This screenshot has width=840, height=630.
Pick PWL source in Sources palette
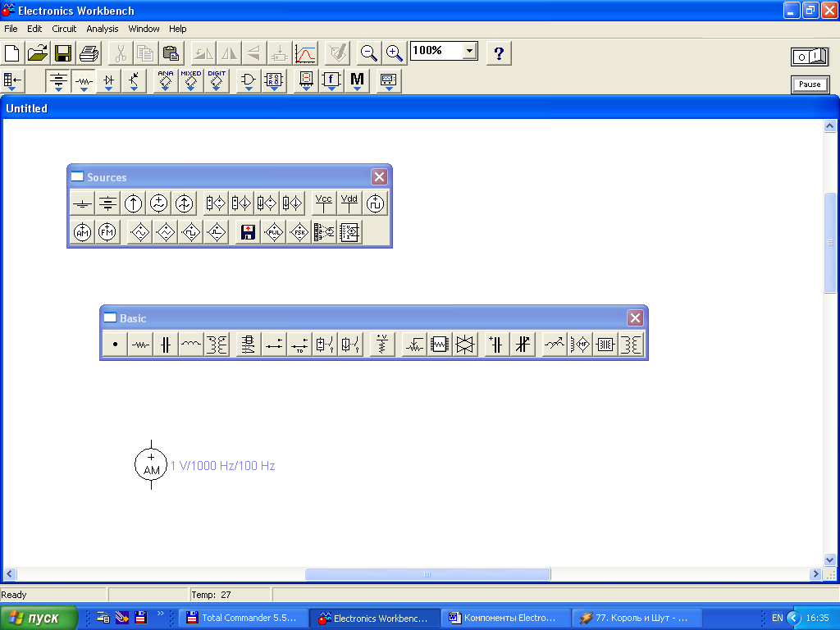274,232
